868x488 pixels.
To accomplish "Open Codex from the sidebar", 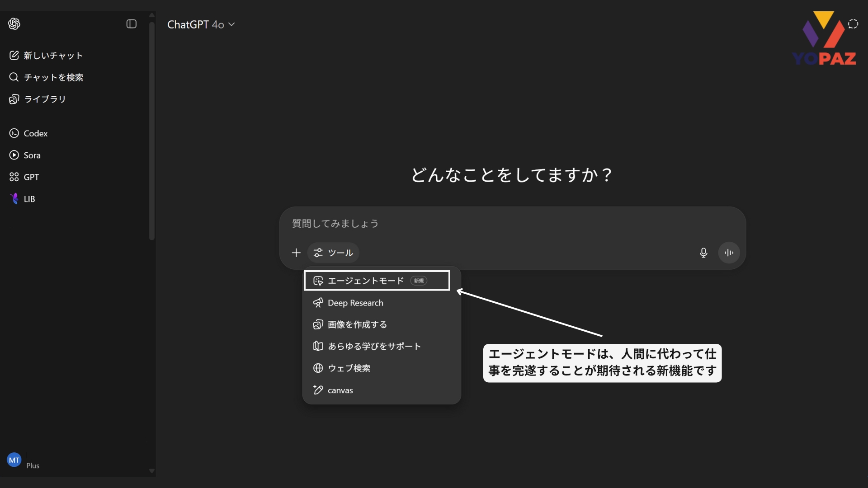I will pyautogui.click(x=28, y=133).
